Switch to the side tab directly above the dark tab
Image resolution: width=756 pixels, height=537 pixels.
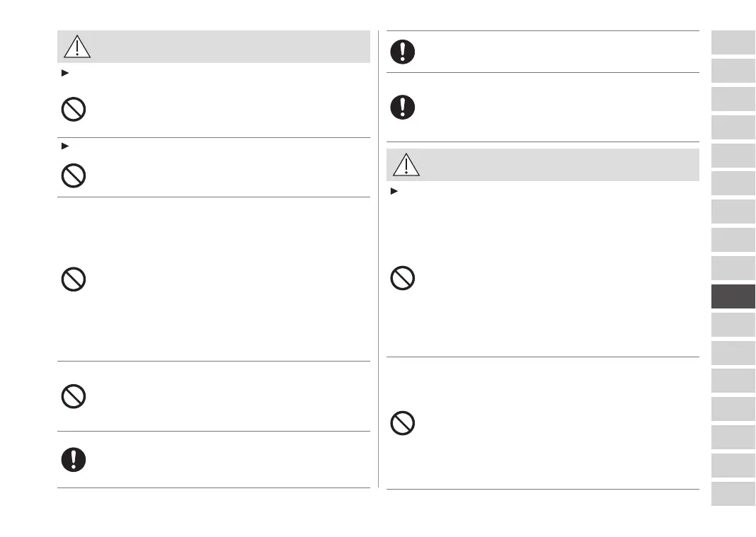(x=733, y=268)
